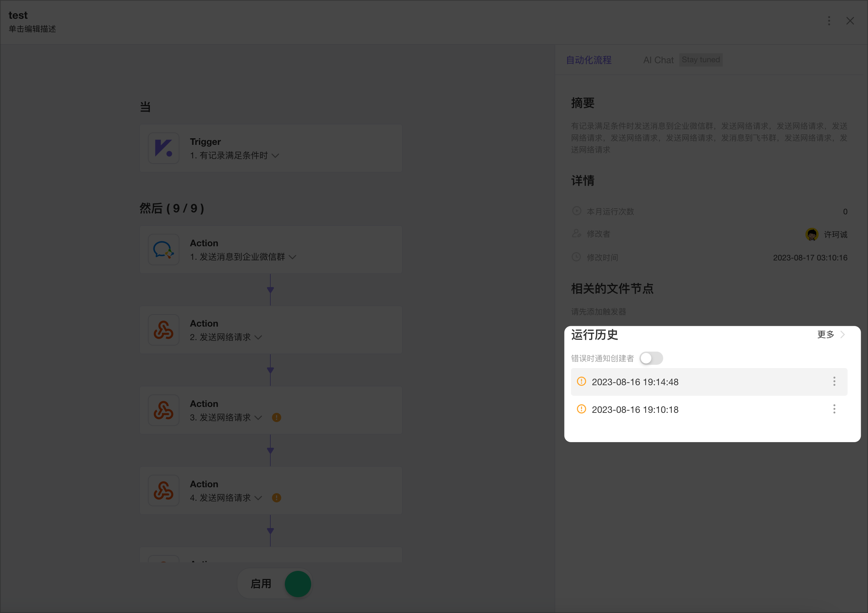The width and height of the screenshot is (868, 613).
Task: Click the webhook icon on Action 3
Action: [x=164, y=410]
